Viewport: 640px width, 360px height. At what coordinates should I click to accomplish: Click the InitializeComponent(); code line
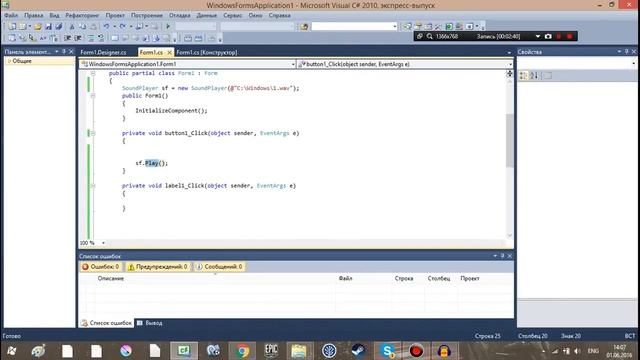click(171, 111)
